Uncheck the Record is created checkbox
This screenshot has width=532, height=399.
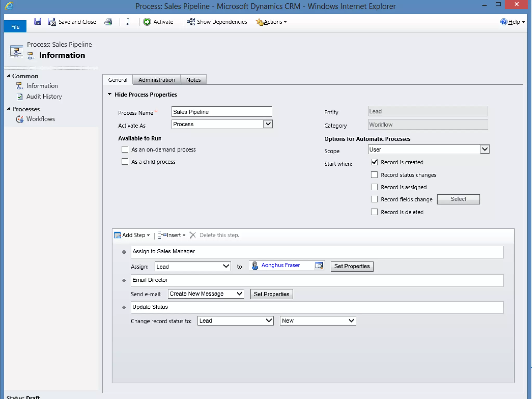coord(374,162)
